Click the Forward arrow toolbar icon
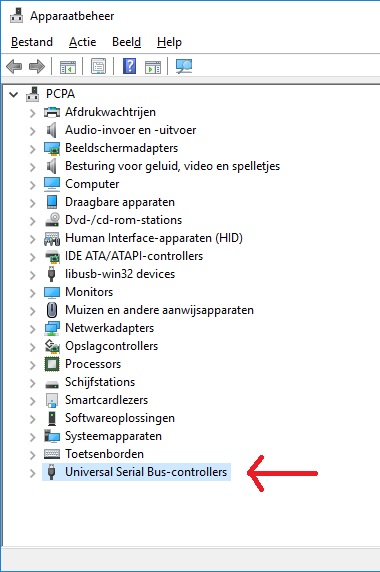 click(x=37, y=66)
